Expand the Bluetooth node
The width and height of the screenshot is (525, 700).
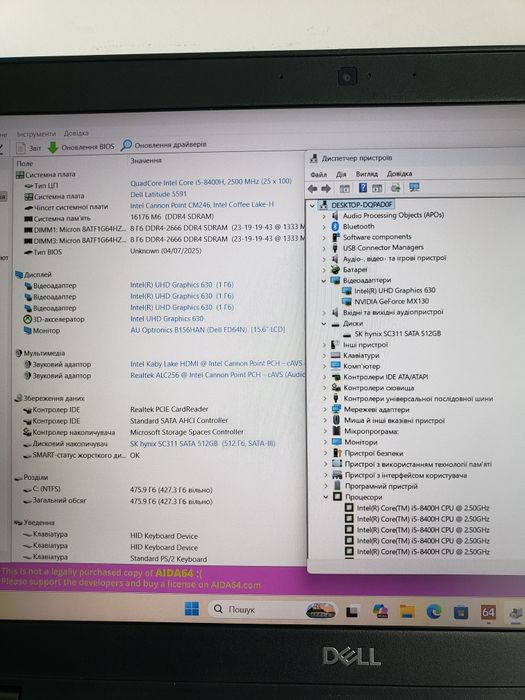[324, 226]
